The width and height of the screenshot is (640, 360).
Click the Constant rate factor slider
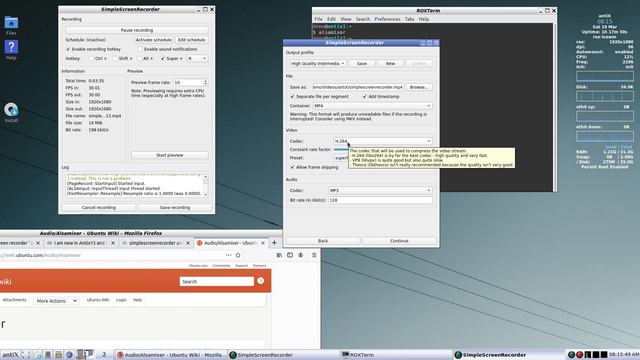(341, 150)
